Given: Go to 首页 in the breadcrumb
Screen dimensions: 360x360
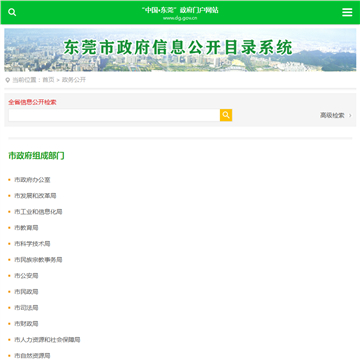Looking at the screenshot, I should point(48,80).
